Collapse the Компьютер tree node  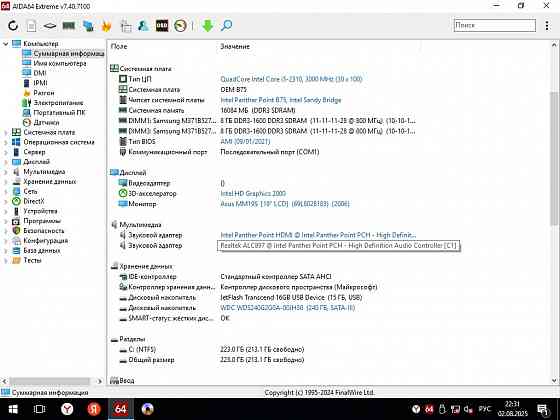click(5, 44)
